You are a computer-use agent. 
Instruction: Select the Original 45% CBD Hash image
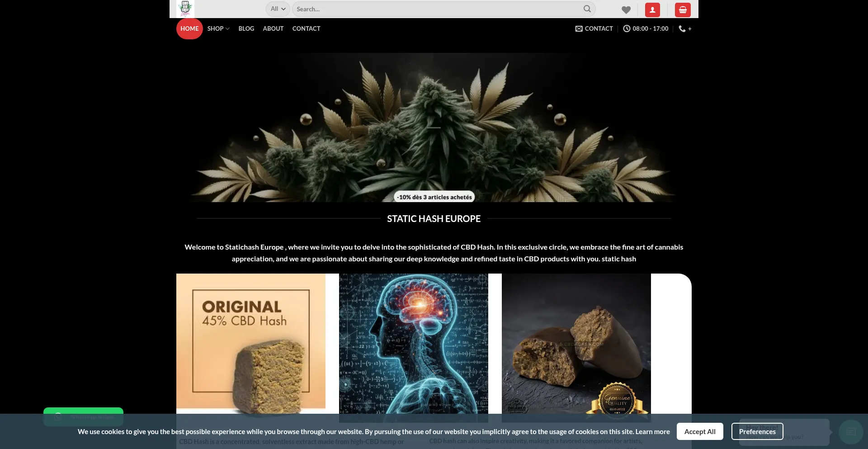point(251,344)
